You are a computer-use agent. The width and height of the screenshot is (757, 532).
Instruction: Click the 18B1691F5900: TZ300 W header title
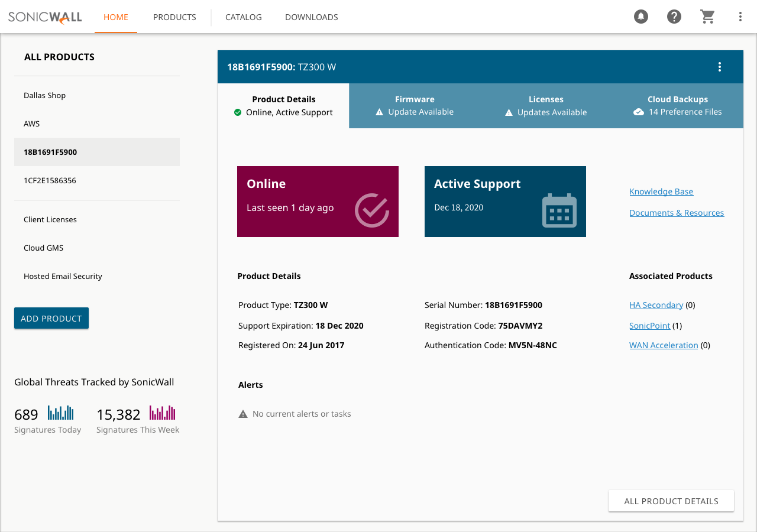pyautogui.click(x=282, y=67)
